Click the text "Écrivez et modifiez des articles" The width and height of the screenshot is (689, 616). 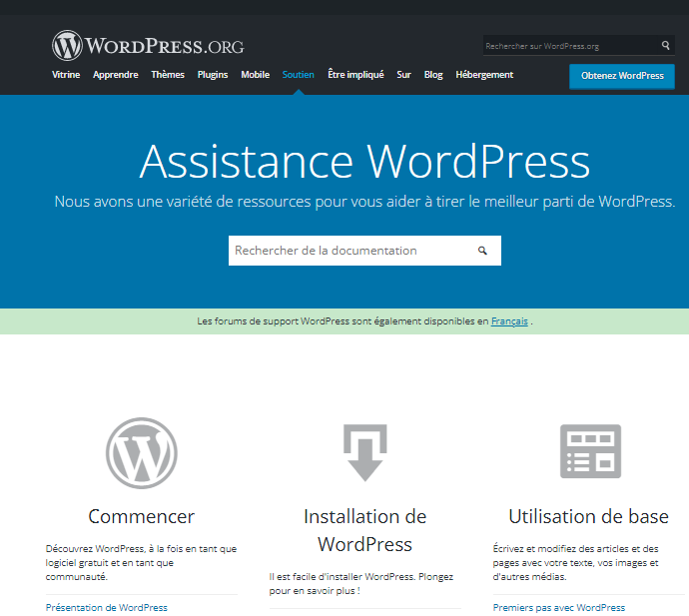[561, 548]
